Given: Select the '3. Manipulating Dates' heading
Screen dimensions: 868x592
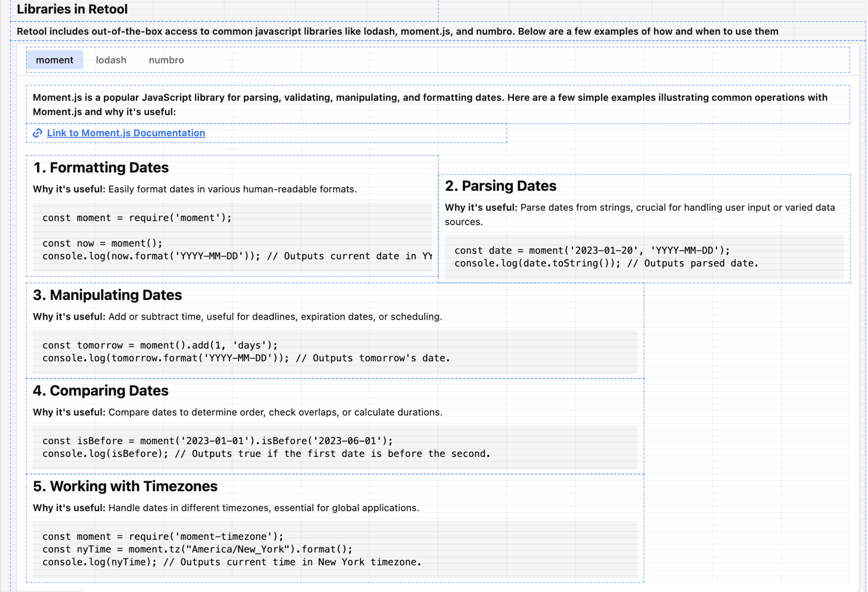Looking at the screenshot, I should click(x=108, y=295).
